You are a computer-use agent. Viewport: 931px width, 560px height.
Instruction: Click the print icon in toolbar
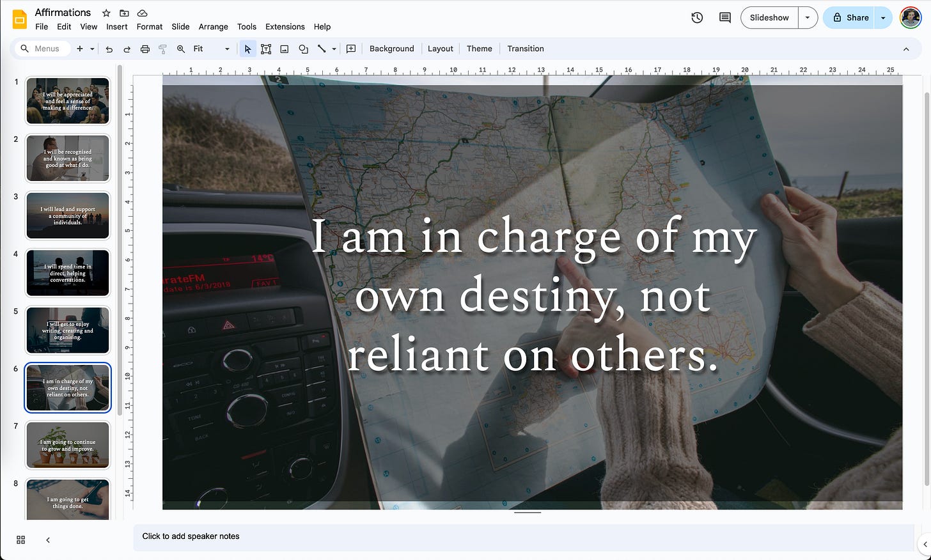(145, 49)
